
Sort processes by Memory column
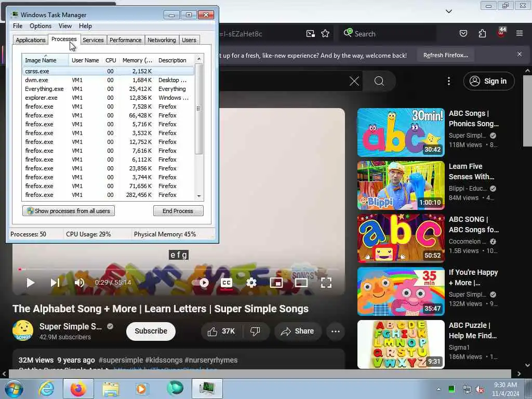(x=137, y=60)
